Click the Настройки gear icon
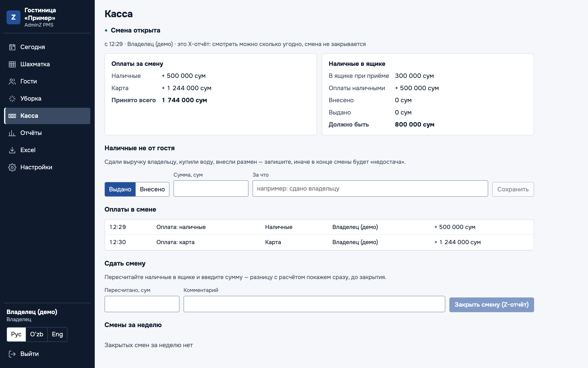Screen dimensions: 588x368 click(x=12, y=167)
